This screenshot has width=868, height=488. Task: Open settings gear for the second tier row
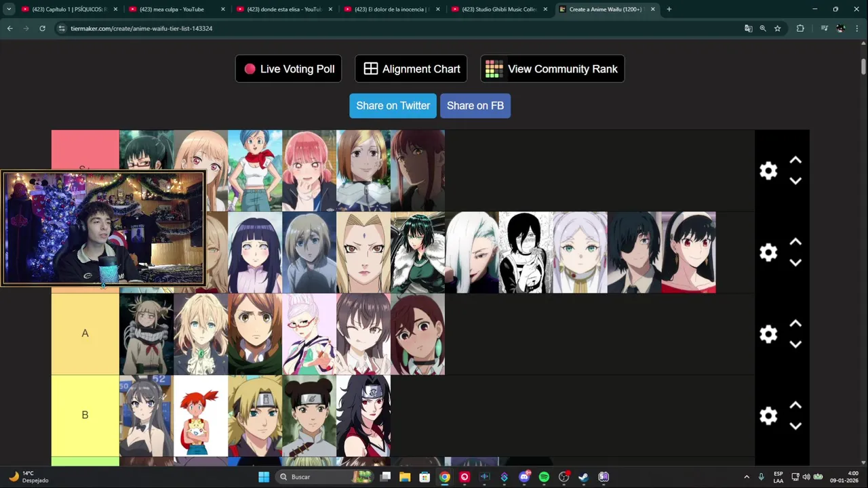coord(768,252)
